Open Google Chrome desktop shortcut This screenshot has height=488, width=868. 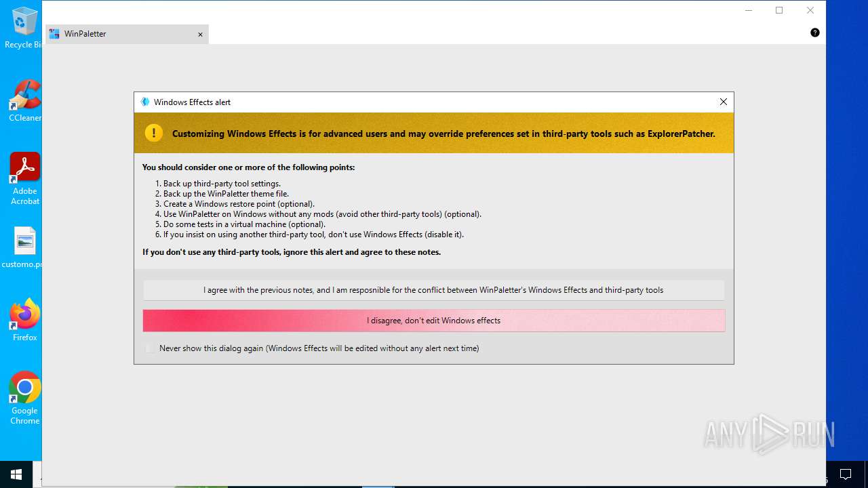tap(25, 398)
